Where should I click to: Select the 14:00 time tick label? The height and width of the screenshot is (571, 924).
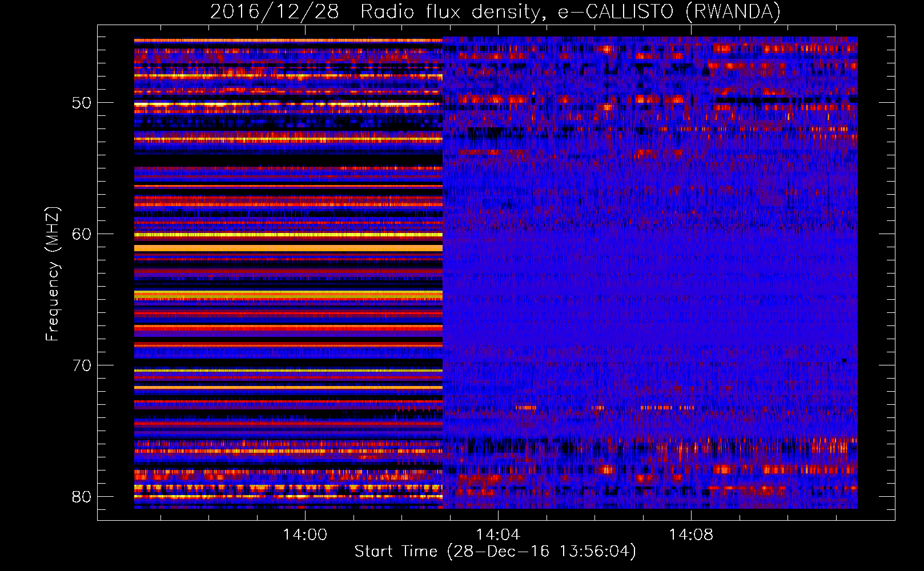click(305, 534)
